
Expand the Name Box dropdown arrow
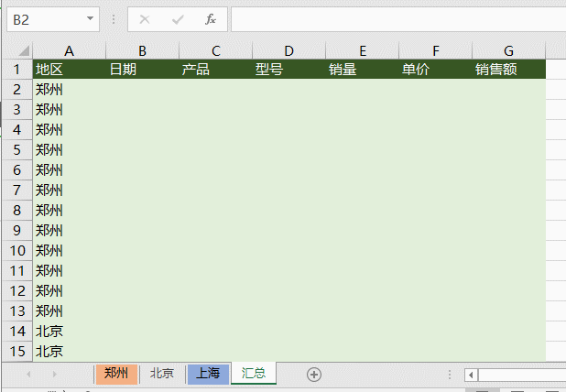click(x=90, y=19)
